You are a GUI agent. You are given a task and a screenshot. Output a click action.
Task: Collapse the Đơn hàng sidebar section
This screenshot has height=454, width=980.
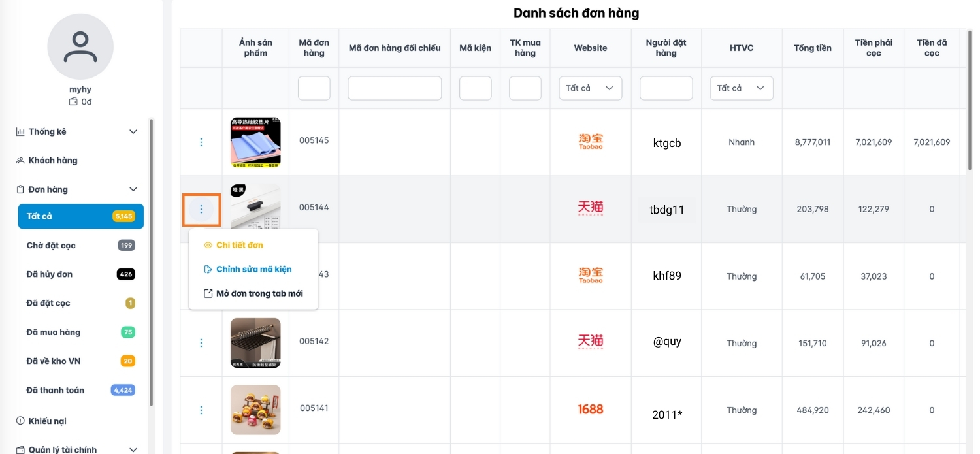[133, 189]
